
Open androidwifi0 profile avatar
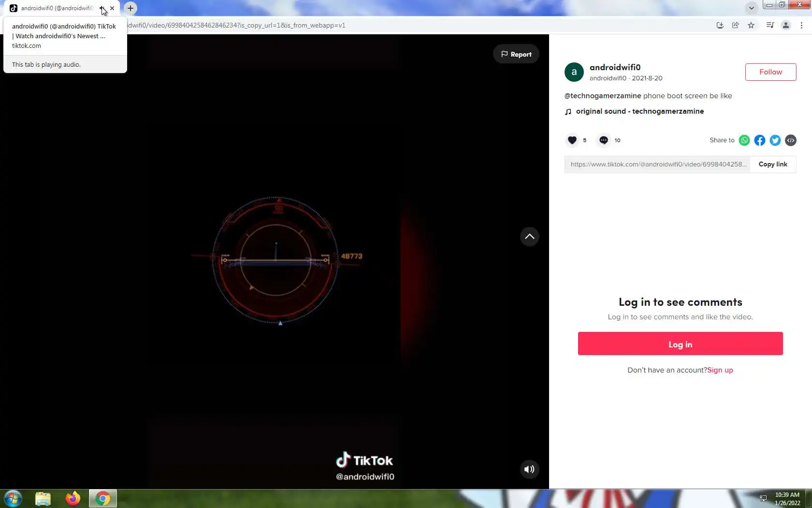574,72
